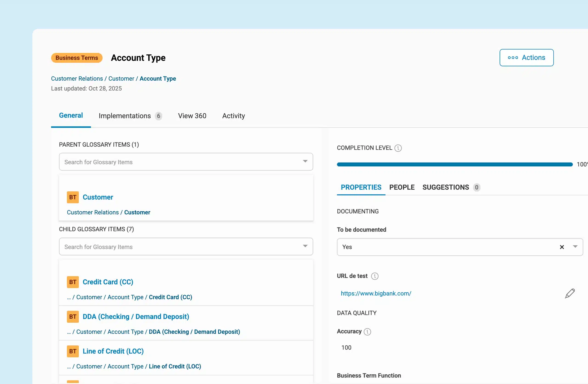
Task: Click Customer in the top breadcrumb
Action: point(121,78)
